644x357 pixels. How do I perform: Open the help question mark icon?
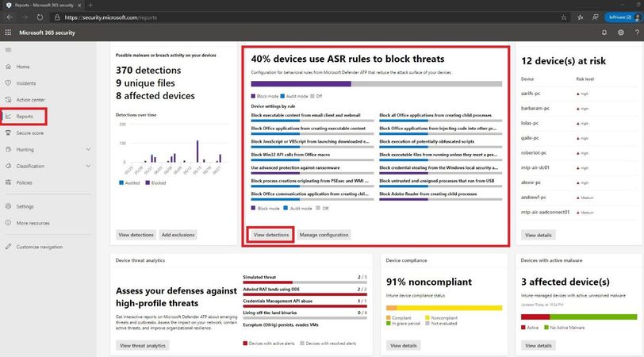[637, 33]
